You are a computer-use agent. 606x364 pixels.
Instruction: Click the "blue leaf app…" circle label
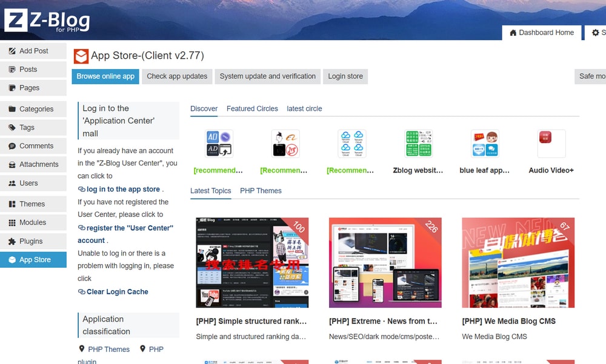click(x=484, y=170)
